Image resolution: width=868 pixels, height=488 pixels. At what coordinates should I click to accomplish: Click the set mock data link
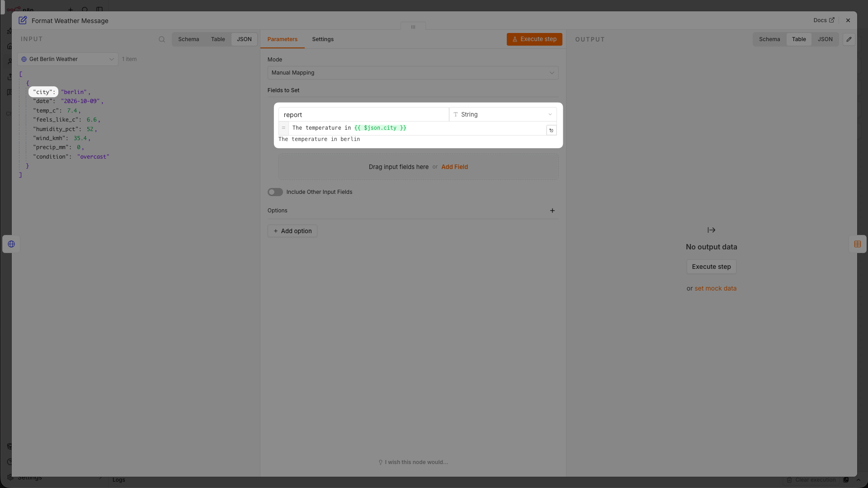(x=715, y=288)
